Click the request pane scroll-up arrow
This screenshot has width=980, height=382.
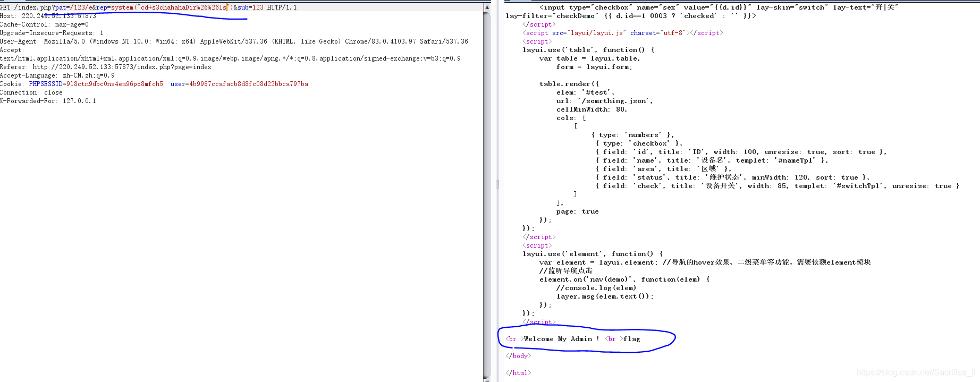coord(487,7)
